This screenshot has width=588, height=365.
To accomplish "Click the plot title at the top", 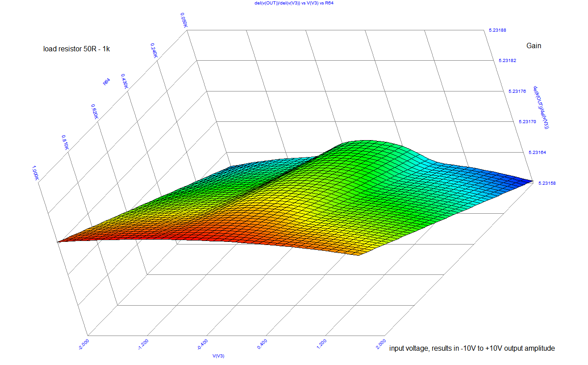I will [294, 3].
